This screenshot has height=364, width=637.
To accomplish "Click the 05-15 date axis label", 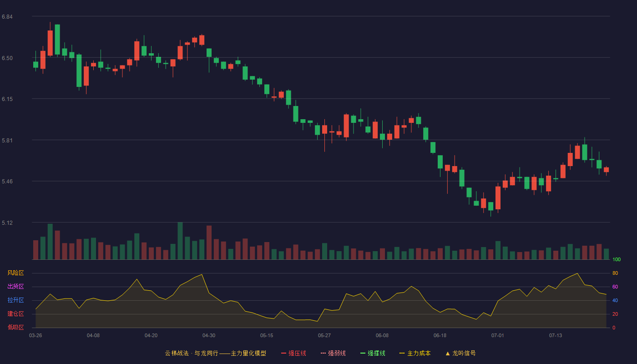I will coord(267,335).
